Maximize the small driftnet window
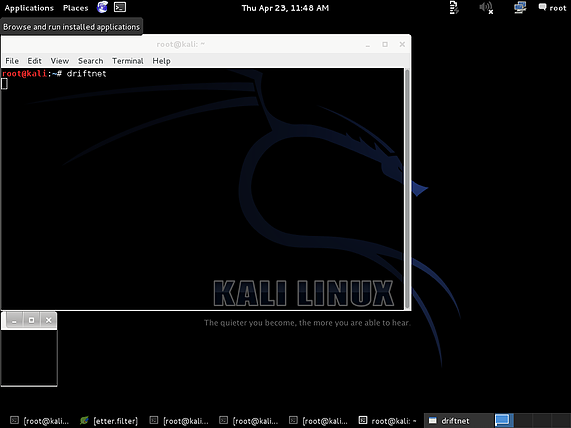This screenshot has height=428, width=571. tap(31, 320)
